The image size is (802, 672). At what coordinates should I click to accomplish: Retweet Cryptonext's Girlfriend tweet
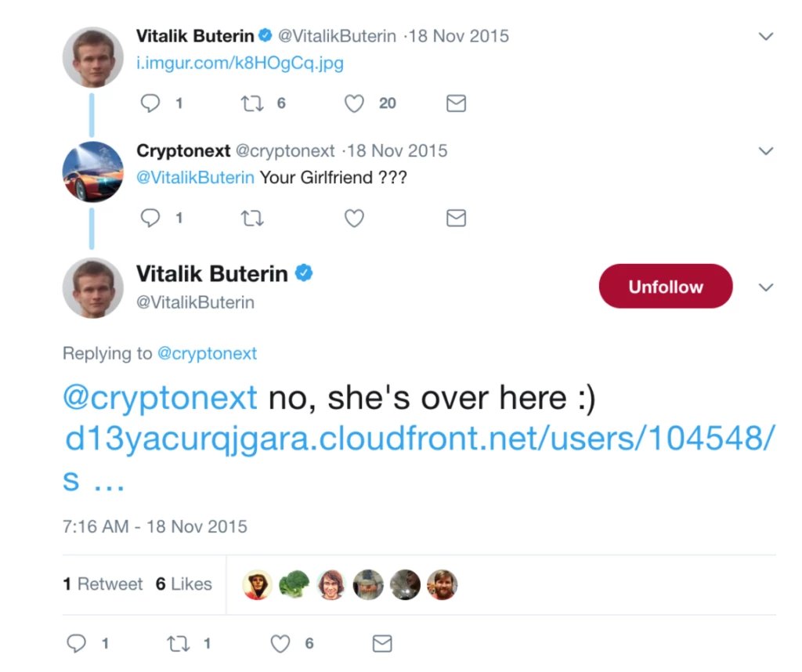click(253, 218)
